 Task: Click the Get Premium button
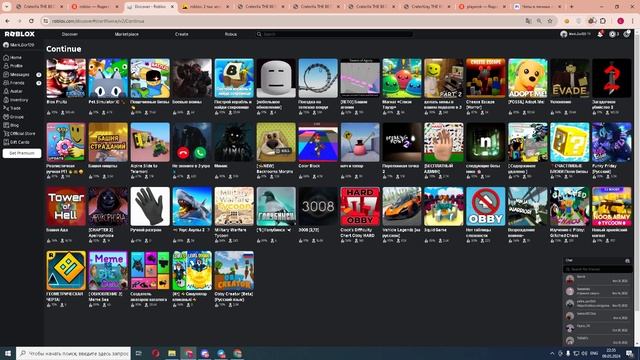click(22, 153)
